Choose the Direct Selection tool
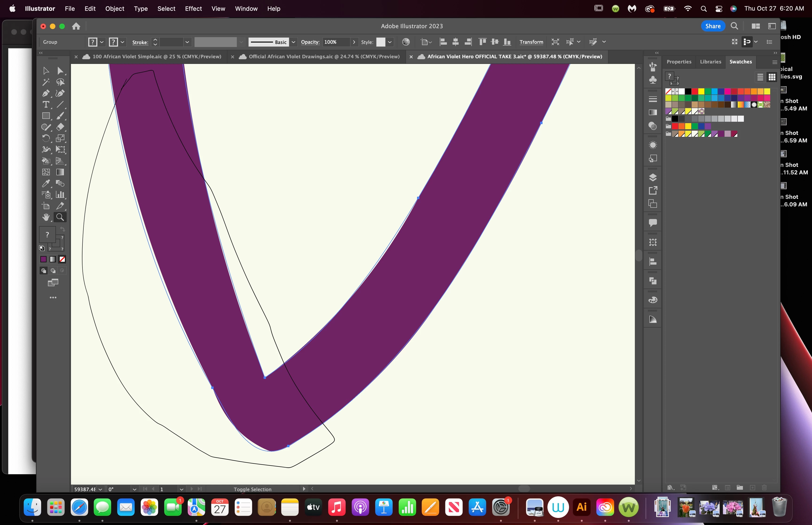812x525 pixels. tap(60, 71)
